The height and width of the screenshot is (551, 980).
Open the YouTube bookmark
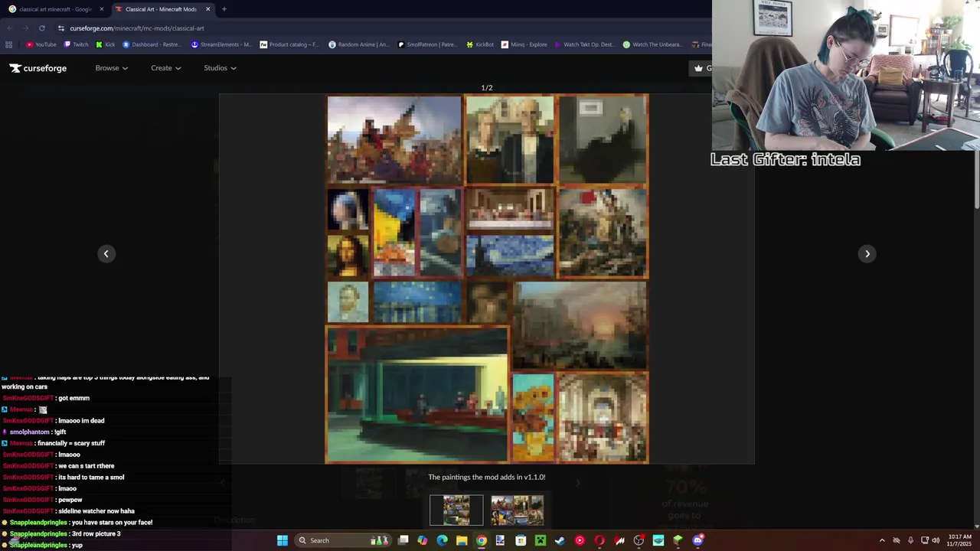[41, 44]
